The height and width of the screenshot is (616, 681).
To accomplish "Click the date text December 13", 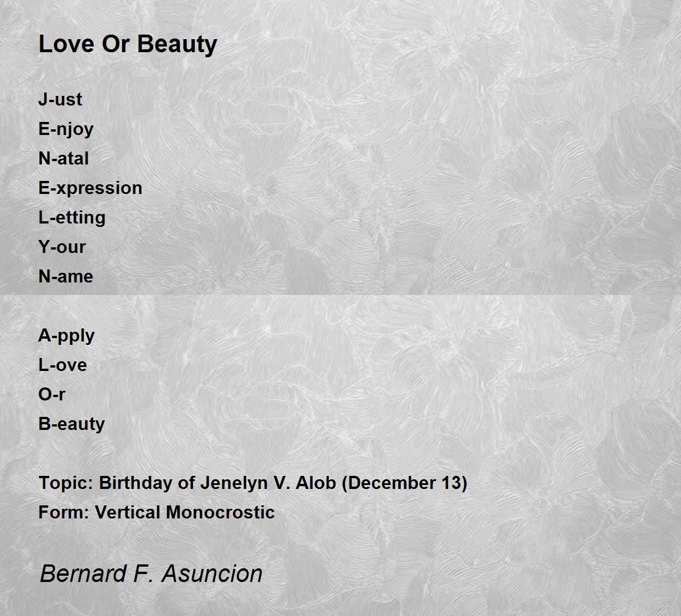I will point(405,483).
